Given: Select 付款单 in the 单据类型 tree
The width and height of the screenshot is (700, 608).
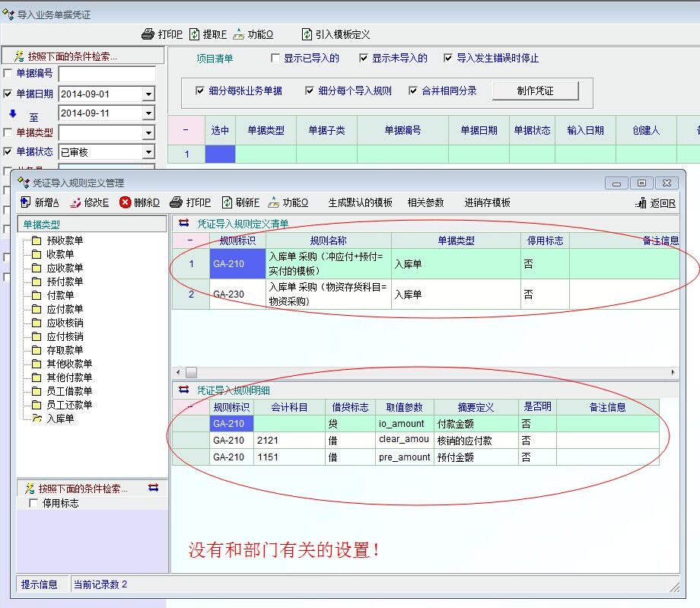Looking at the screenshot, I should (59, 295).
